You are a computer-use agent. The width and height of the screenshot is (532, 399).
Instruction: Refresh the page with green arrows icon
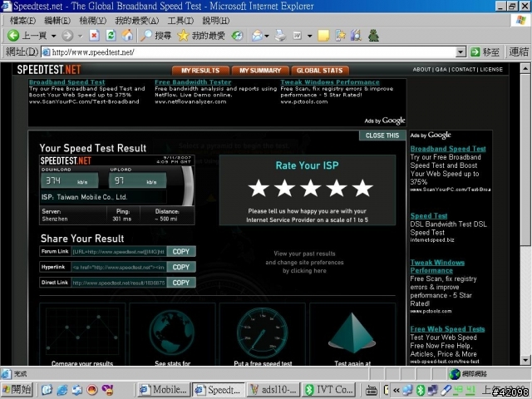[111, 35]
